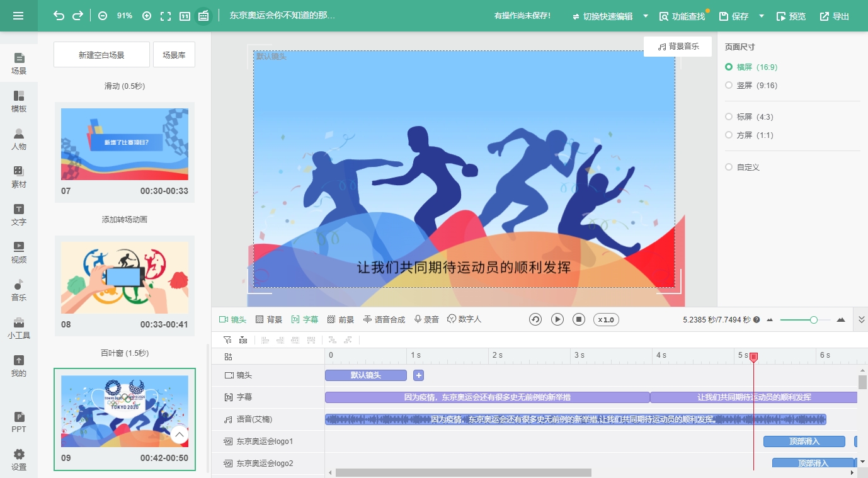The image size is (868, 478).
Task: Click the timeline group layers icon
Action: (243, 340)
